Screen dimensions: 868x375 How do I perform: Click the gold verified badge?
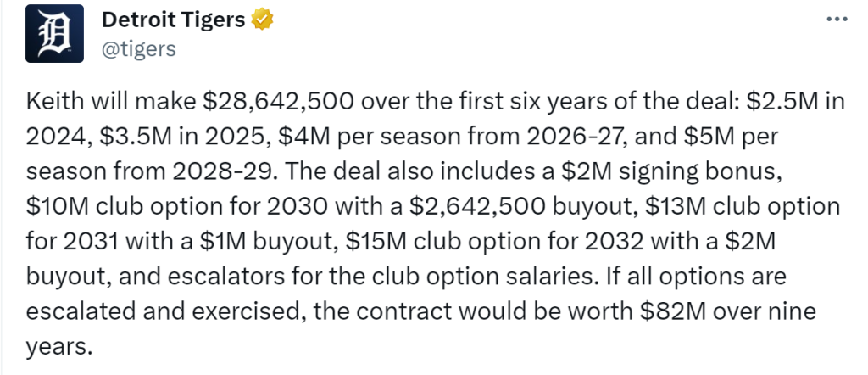[262, 20]
